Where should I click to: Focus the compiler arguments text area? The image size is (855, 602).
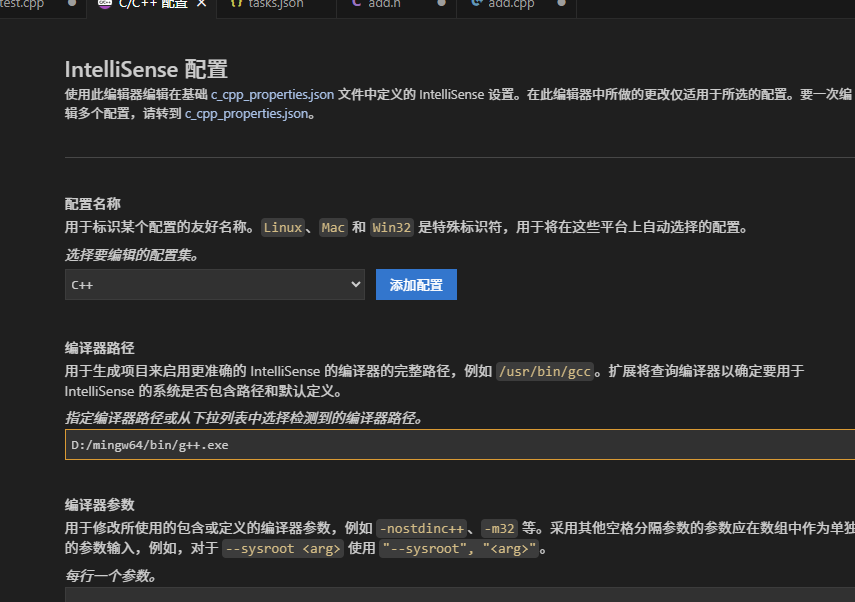tap(460, 594)
